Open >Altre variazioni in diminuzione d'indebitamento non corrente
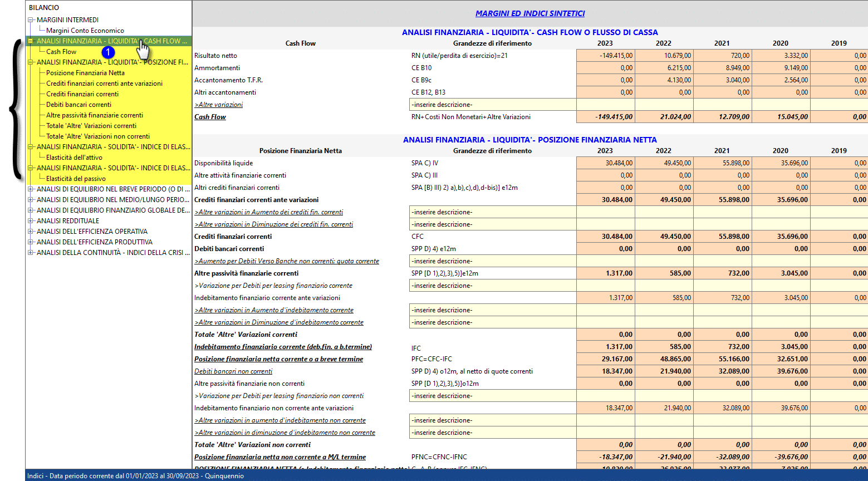868x481 pixels. [285, 433]
